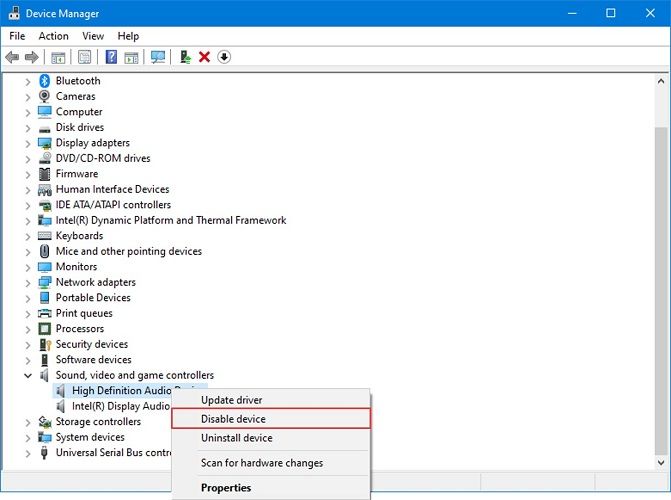Click the Cameras webcam icon
The width and height of the screenshot is (671, 500).
(45, 96)
